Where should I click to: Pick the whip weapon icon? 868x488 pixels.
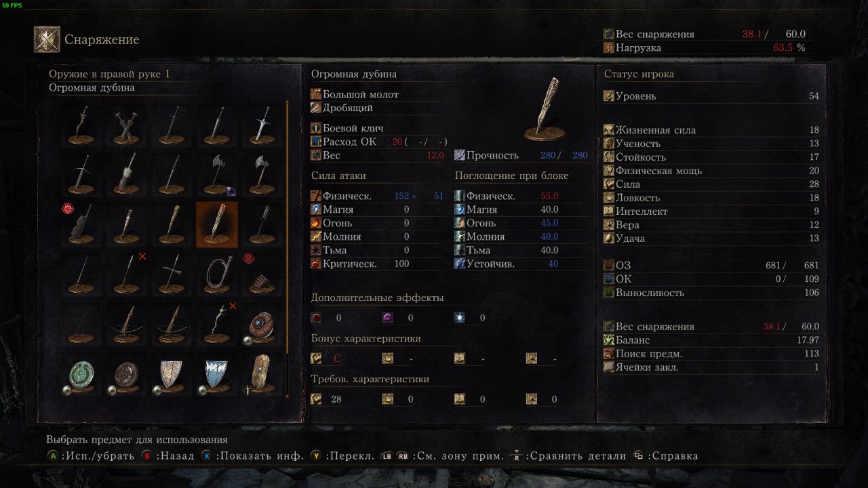pyautogui.click(x=217, y=274)
